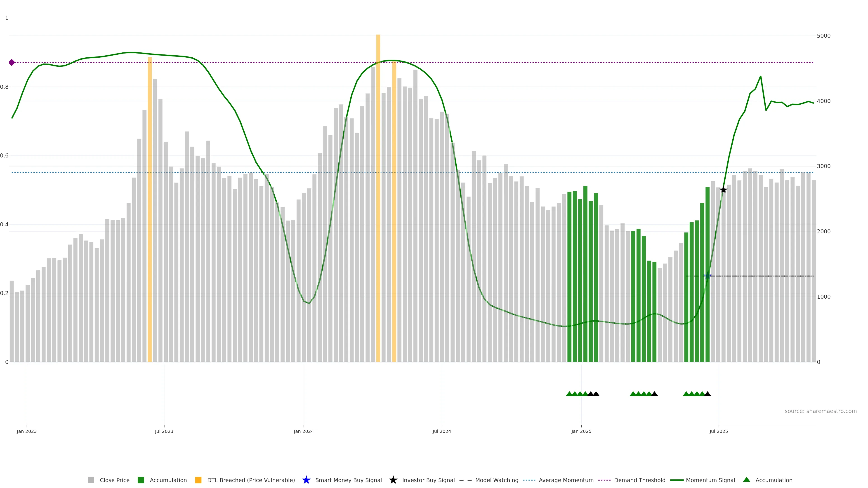Click the blue Smart Money Buy star on the chart
868x488 pixels.
(x=707, y=276)
